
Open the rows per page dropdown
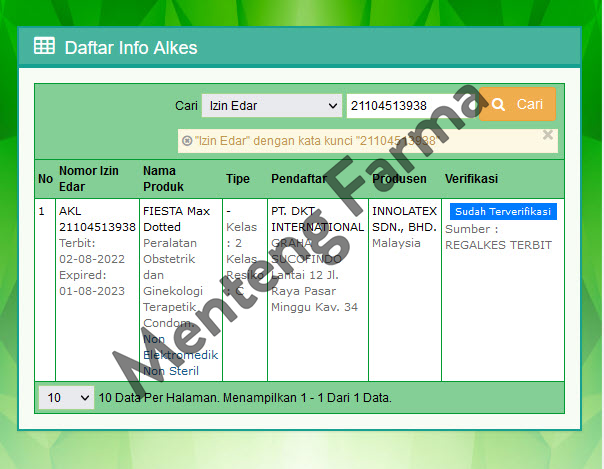pos(66,397)
